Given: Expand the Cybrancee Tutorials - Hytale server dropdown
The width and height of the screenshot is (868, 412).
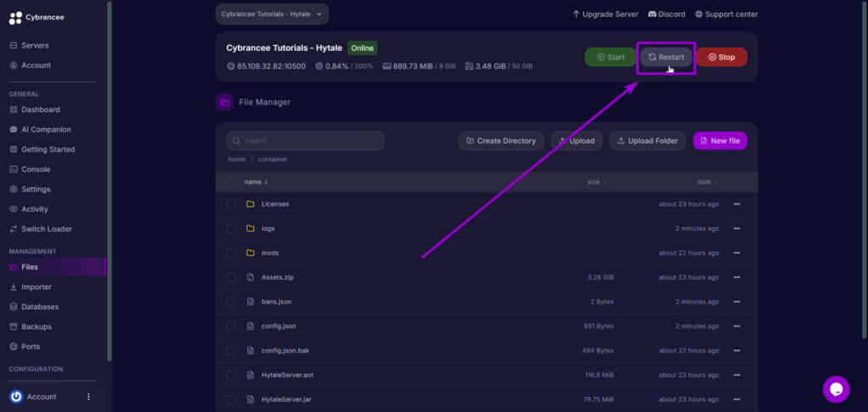Looking at the screenshot, I should [x=271, y=14].
